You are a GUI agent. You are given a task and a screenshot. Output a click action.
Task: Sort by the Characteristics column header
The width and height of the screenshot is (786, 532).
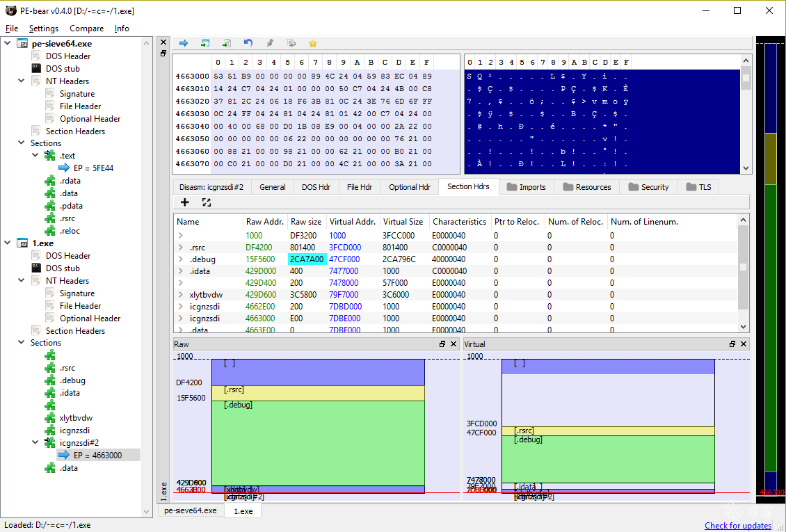tap(460, 221)
